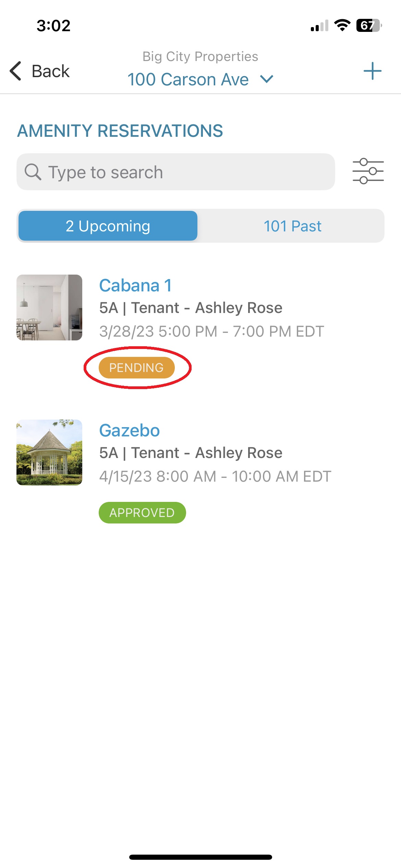The width and height of the screenshot is (401, 868).
Task: Tap the Wi-Fi status icon
Action: tap(342, 25)
